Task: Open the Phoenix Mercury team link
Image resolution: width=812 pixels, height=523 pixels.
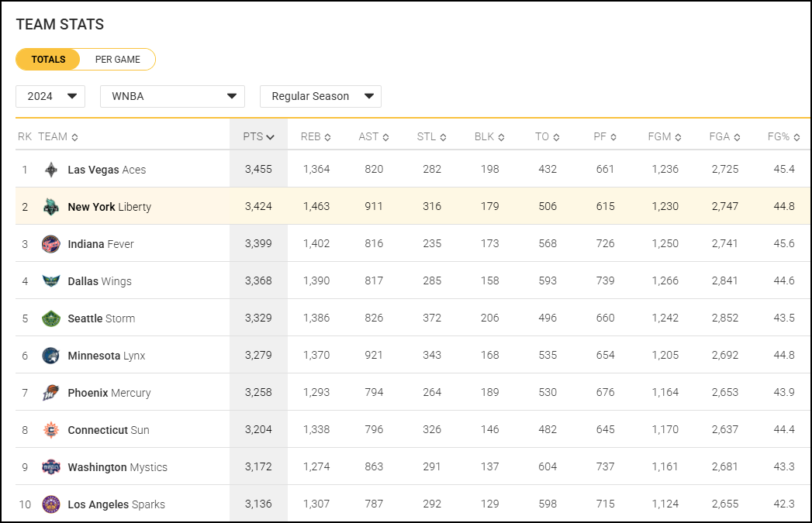Action: tap(109, 393)
